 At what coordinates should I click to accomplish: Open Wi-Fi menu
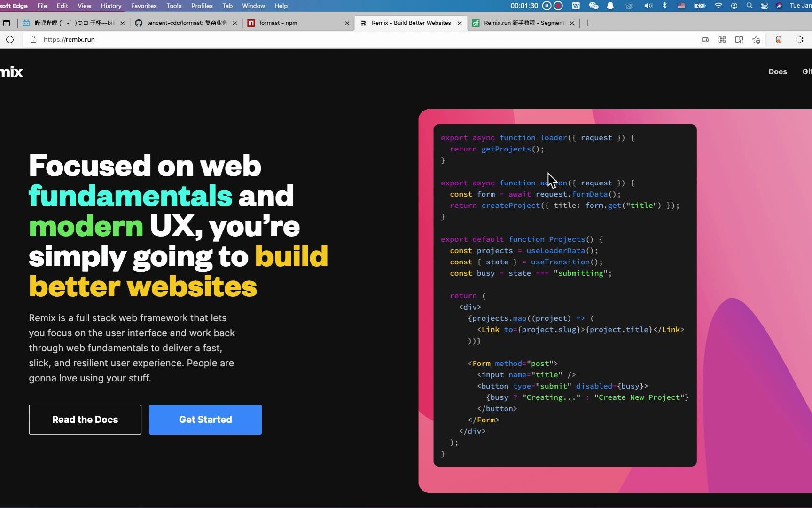(x=718, y=6)
